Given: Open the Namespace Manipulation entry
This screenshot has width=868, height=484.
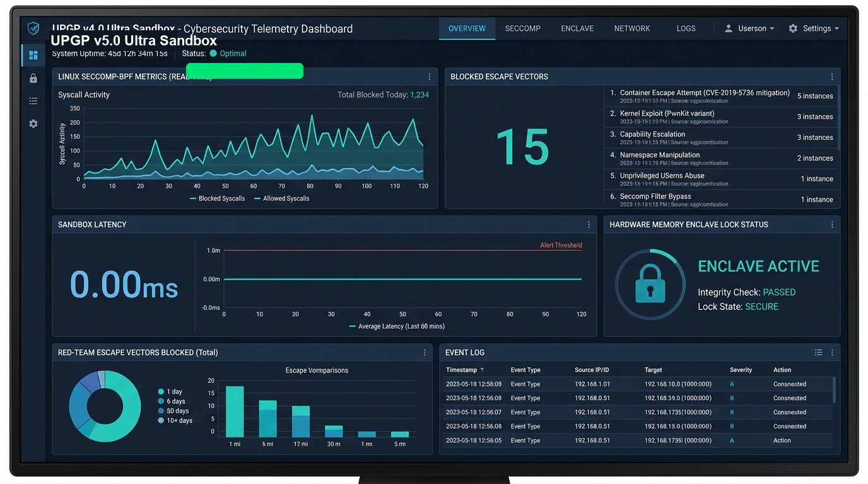Looking at the screenshot, I should point(721,159).
